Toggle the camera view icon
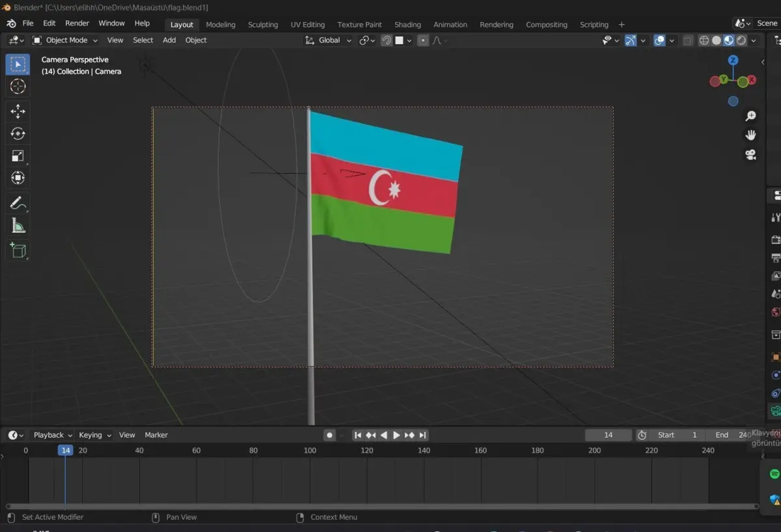This screenshot has width=781, height=532. (x=750, y=155)
